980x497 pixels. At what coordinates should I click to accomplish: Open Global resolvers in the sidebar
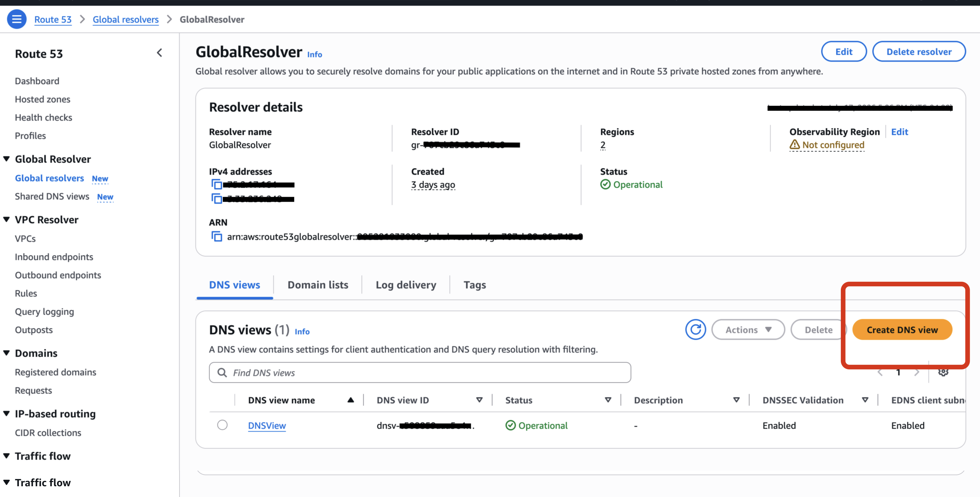pyautogui.click(x=50, y=178)
